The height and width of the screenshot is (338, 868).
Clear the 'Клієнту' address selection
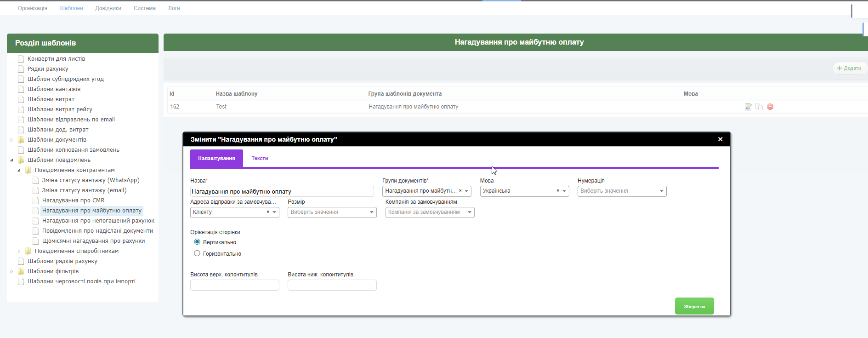(268, 212)
